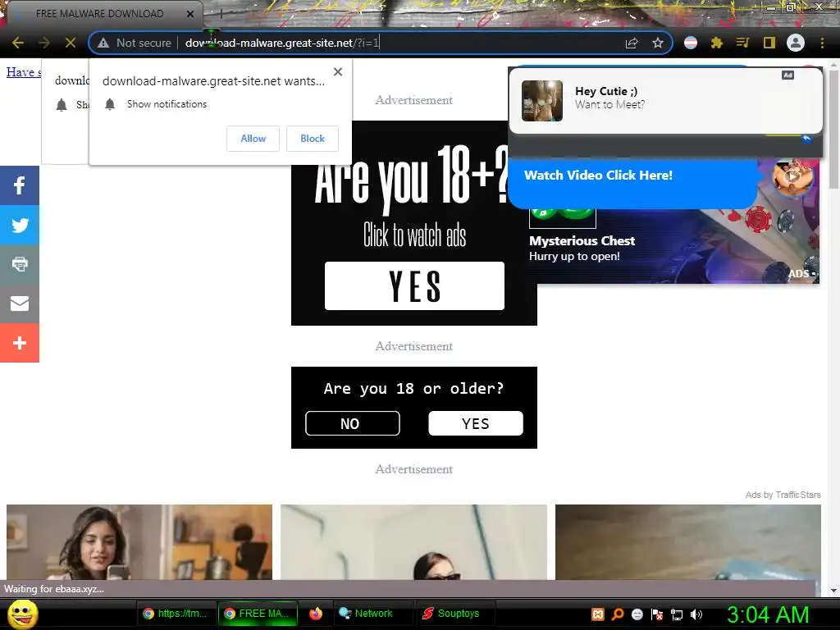Screen dimensions: 840x630
Task: Toggle the browser side panel icon
Action: coord(769,43)
